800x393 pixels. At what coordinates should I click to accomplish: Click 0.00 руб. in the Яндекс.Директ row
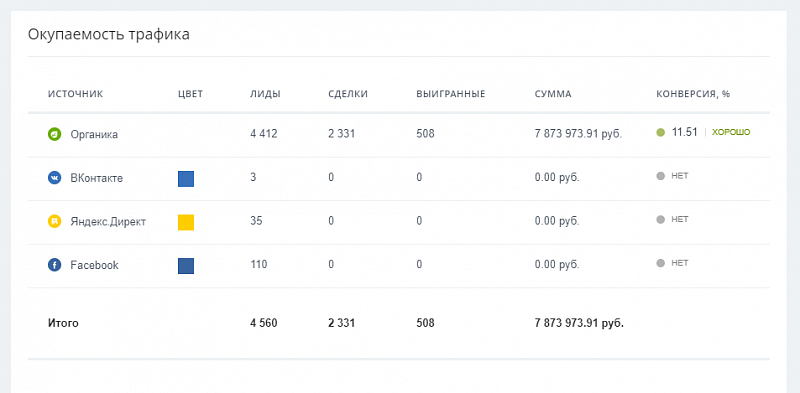[x=557, y=222]
